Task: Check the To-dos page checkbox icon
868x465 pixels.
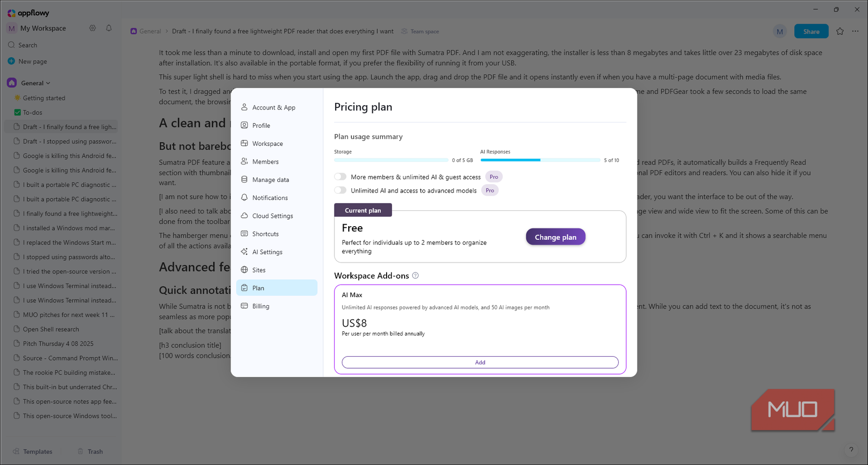Action: pyautogui.click(x=17, y=113)
